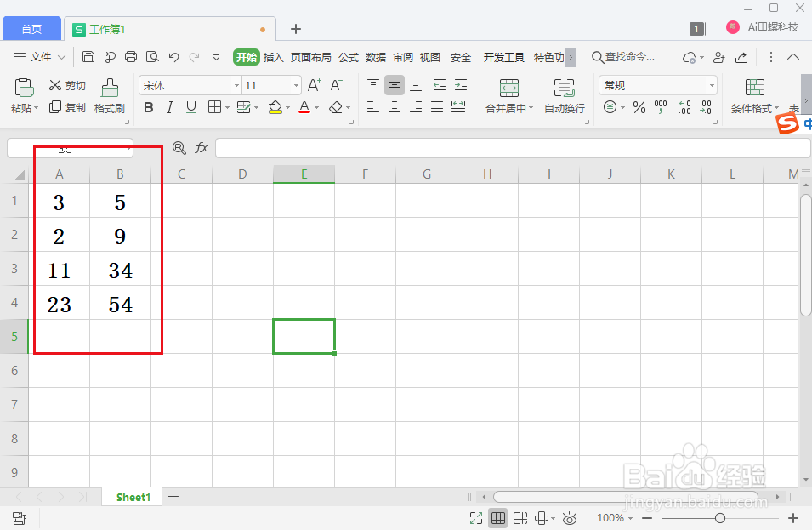Screen dimensions: 812x530
Task: Click the Print icon in quick toolbar
Action: [131, 57]
